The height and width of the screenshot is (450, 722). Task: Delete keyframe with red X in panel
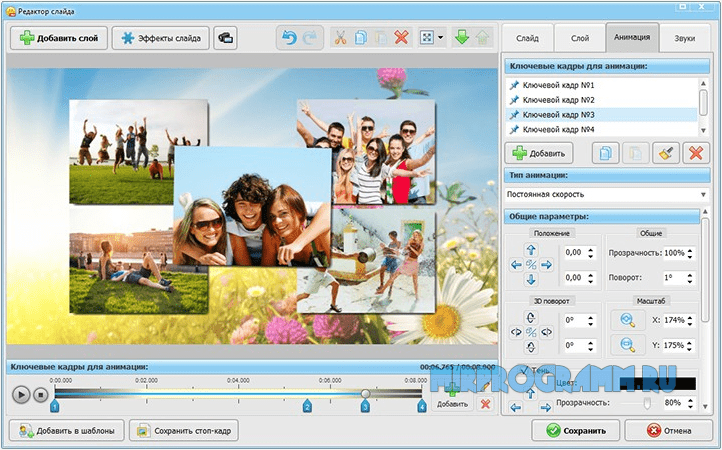pos(696,153)
